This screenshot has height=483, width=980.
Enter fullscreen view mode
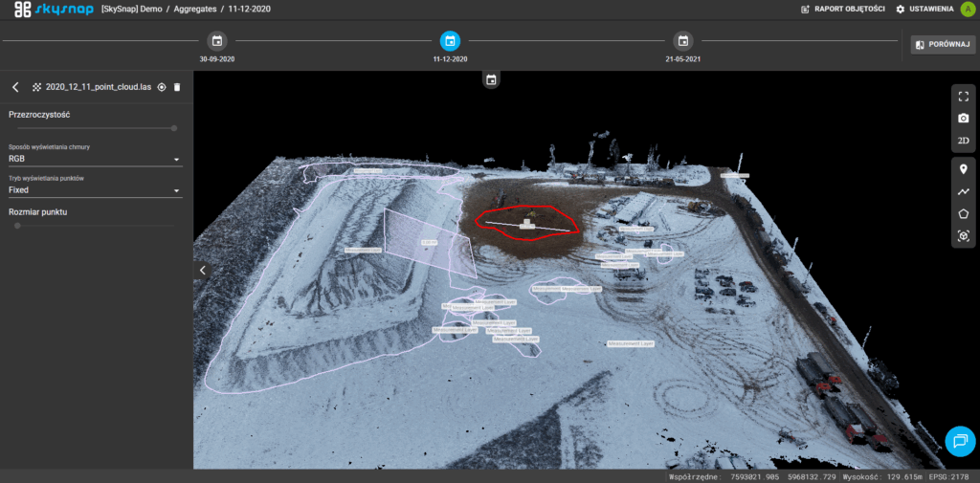[x=963, y=96]
